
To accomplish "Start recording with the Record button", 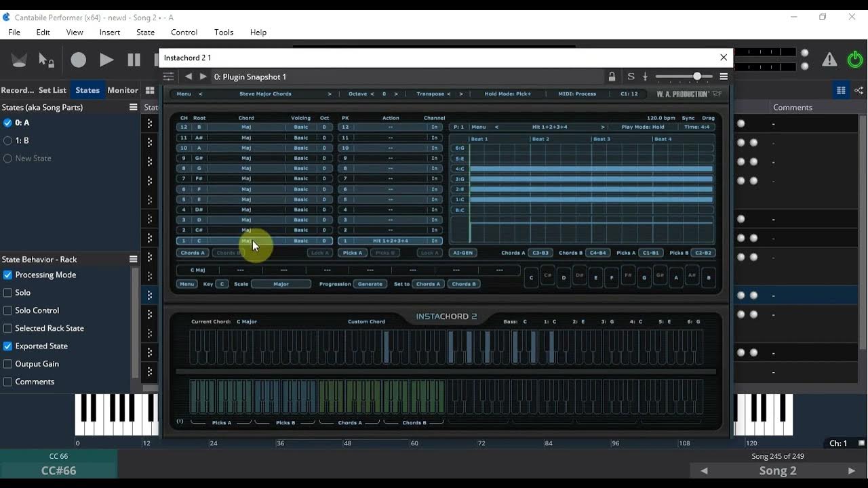I will point(79,60).
